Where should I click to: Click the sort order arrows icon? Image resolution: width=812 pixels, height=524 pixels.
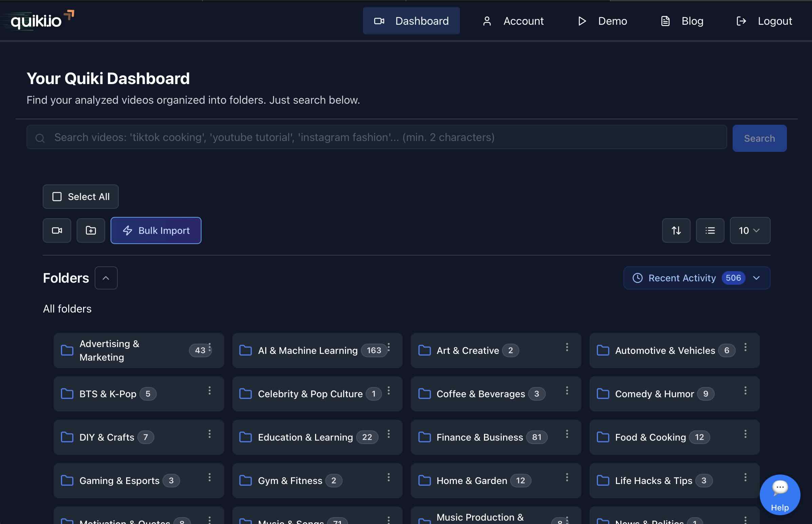click(x=676, y=230)
